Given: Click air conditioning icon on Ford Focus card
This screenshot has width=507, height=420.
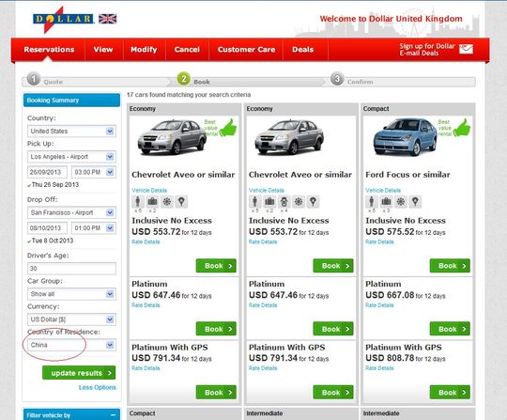Looking at the screenshot, I should tap(401, 202).
